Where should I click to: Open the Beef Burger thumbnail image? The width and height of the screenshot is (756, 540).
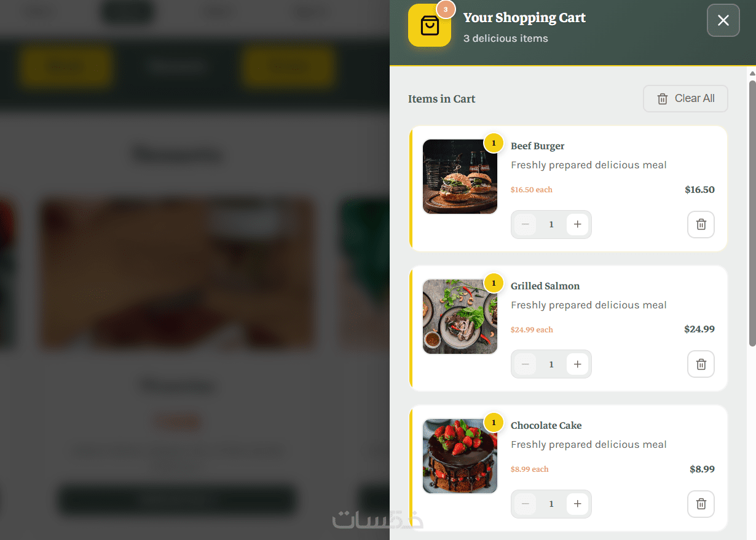tap(460, 176)
